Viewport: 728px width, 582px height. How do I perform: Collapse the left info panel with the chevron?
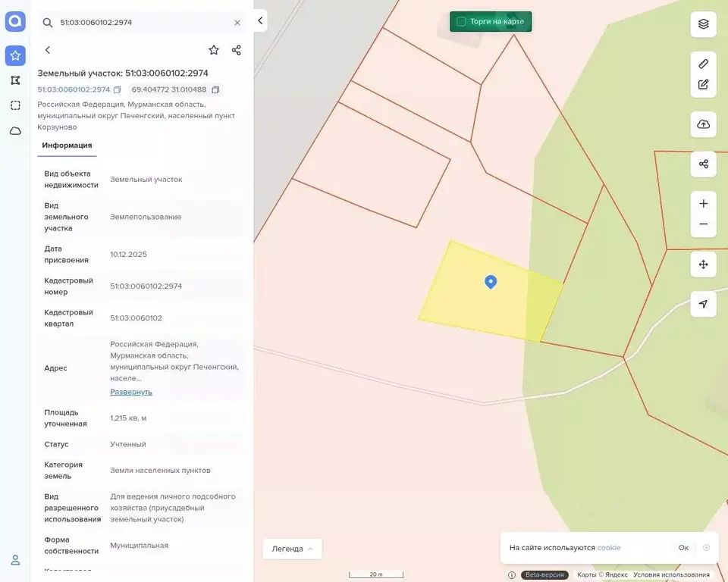tap(260, 20)
